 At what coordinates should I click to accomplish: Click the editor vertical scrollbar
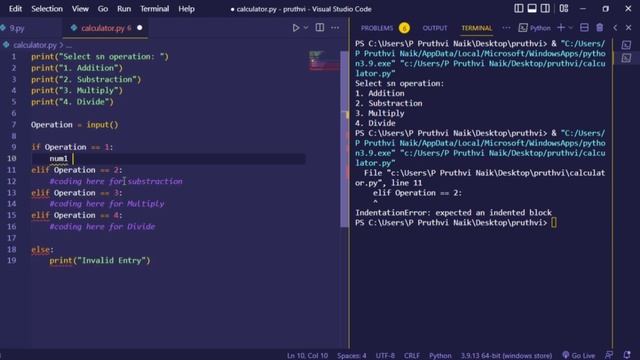344,139
